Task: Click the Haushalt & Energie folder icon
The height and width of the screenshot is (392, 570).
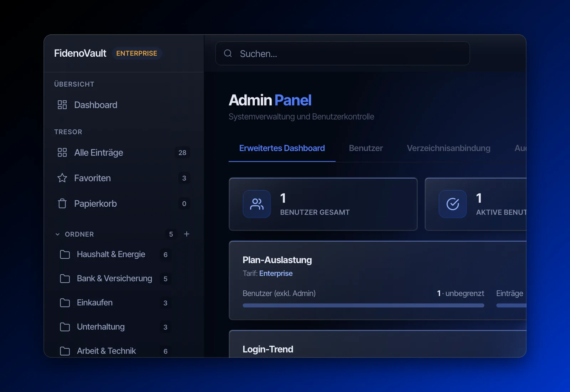Action: 65,254
